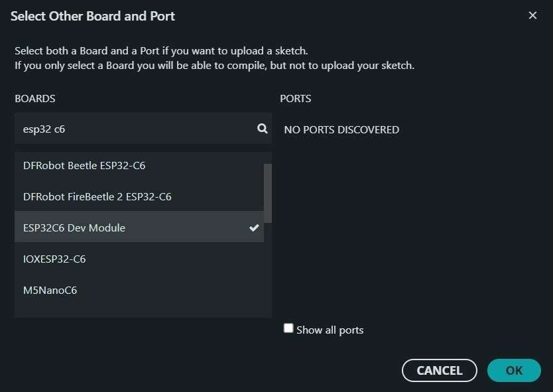Select the ESP32C6 Dev Module entry
553x392 pixels.
click(74, 228)
